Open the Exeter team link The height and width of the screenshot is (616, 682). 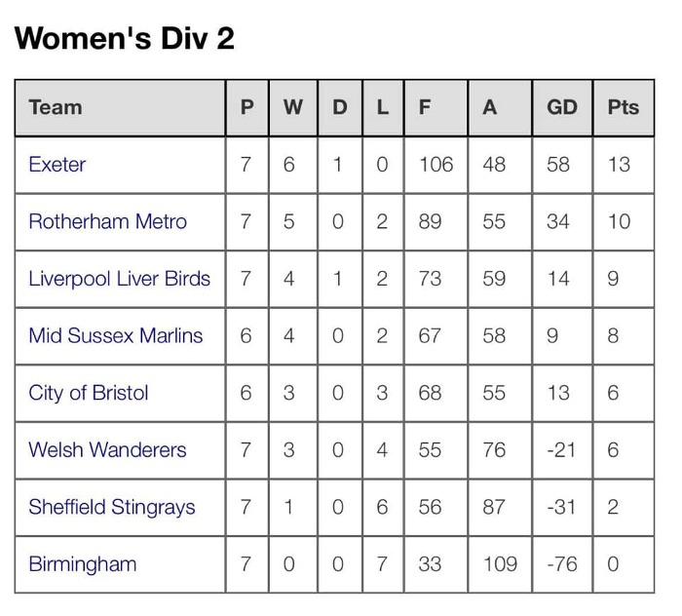57,165
